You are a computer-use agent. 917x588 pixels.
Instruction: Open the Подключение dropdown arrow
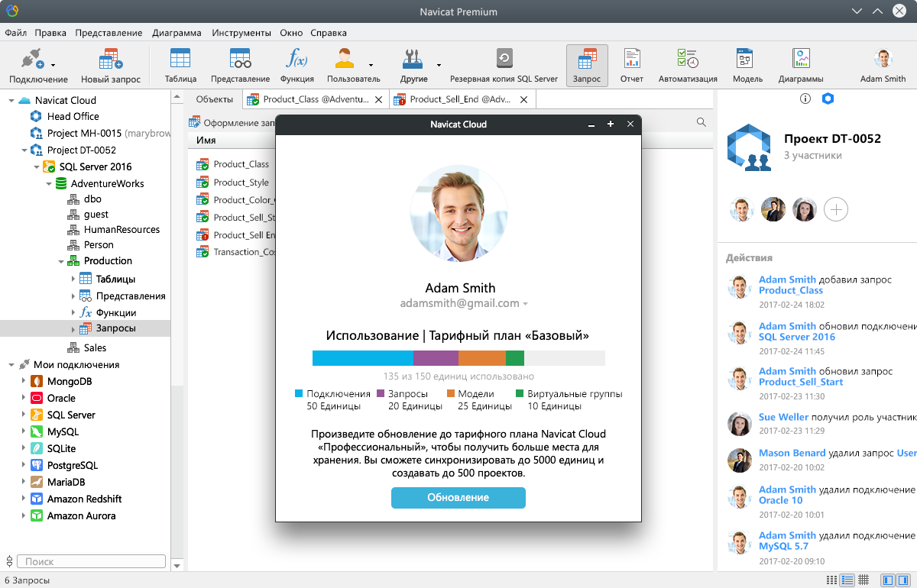[53, 65]
